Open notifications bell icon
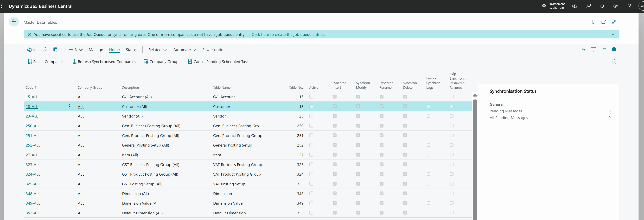The width and height of the screenshot is (644, 220). (x=602, y=6)
